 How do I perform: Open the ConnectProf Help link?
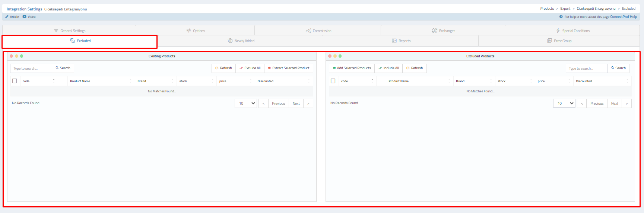pos(623,17)
